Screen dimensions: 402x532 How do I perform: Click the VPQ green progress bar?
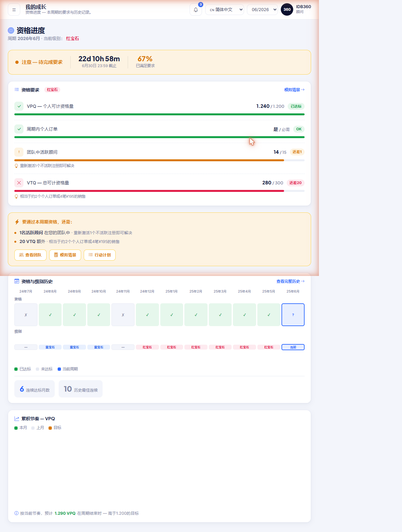tap(159, 114)
